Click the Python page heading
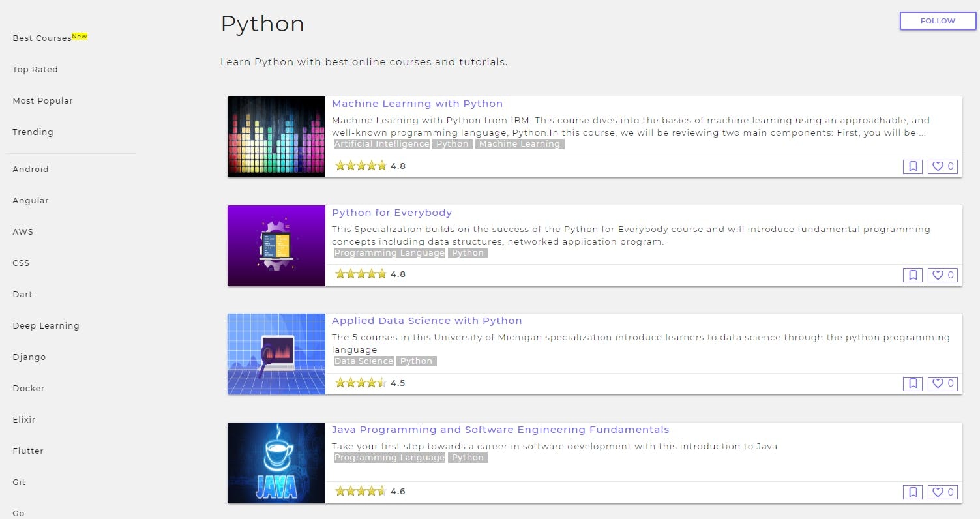 click(263, 24)
